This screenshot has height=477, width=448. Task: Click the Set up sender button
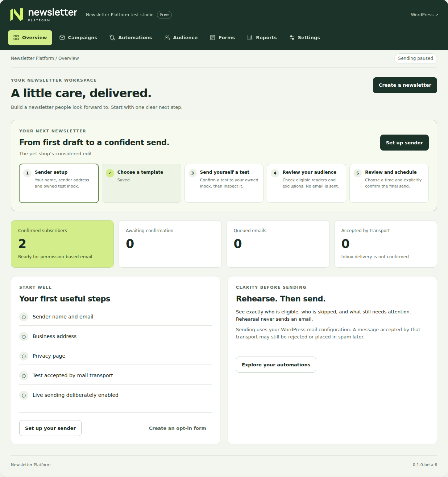(405, 143)
